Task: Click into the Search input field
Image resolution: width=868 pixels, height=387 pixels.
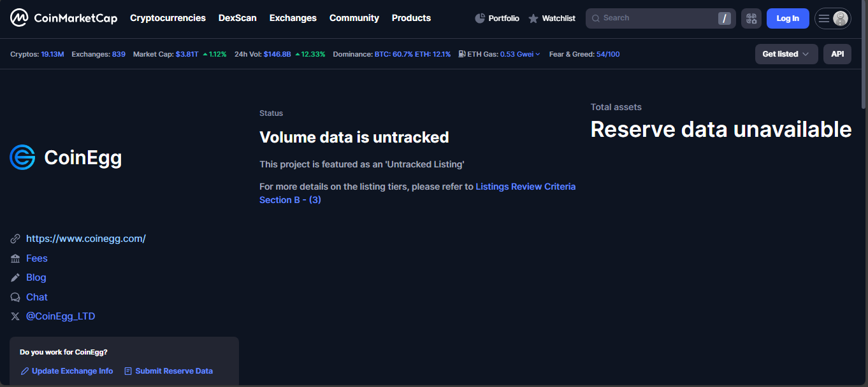Action: [x=656, y=18]
